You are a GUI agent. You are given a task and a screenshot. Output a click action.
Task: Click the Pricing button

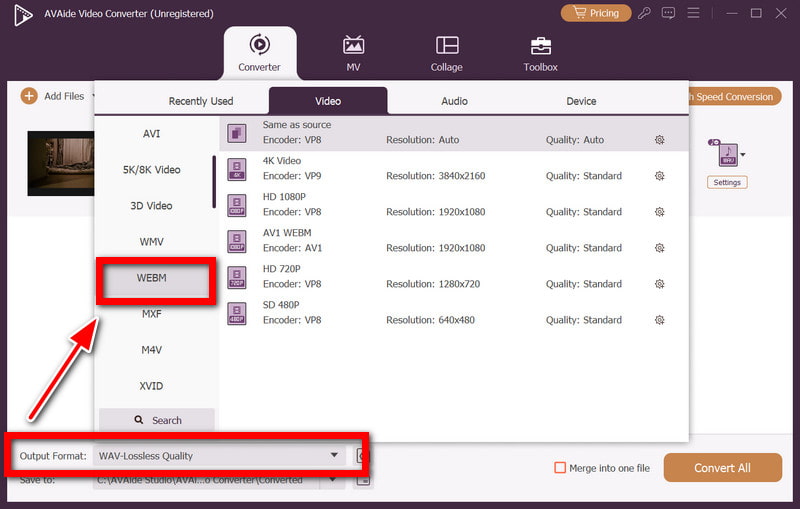(595, 13)
